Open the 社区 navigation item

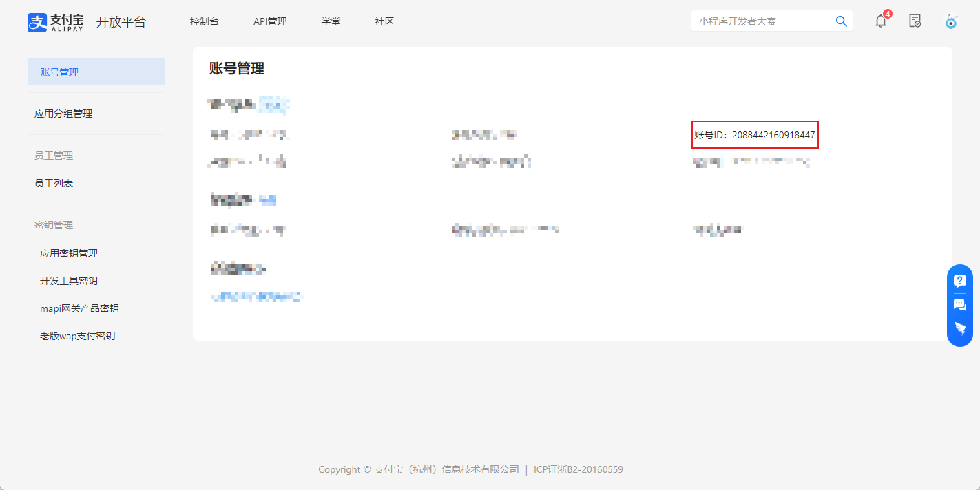click(384, 21)
